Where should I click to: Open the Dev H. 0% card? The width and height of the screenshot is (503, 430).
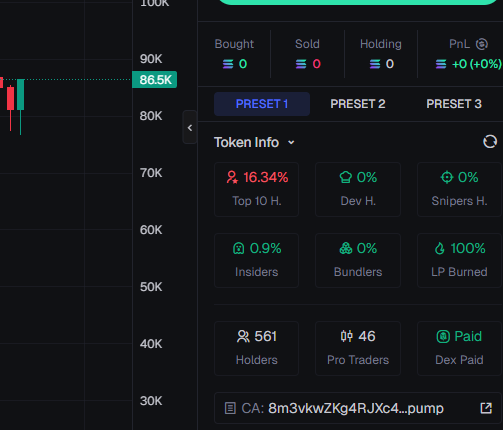click(358, 189)
